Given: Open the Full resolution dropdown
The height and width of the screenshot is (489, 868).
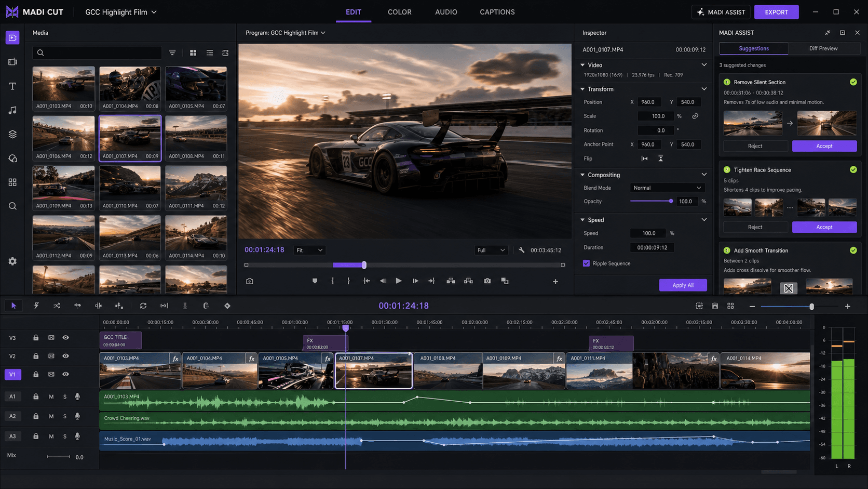Looking at the screenshot, I should (491, 250).
